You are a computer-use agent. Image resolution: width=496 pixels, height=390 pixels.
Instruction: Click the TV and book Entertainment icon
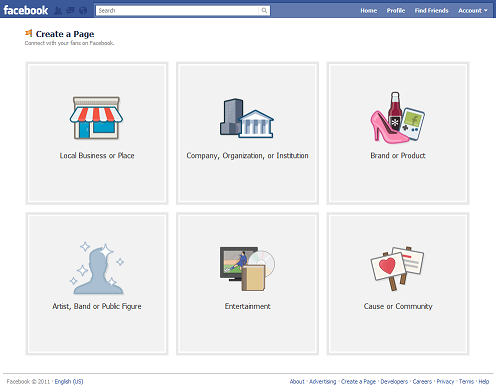point(247,269)
